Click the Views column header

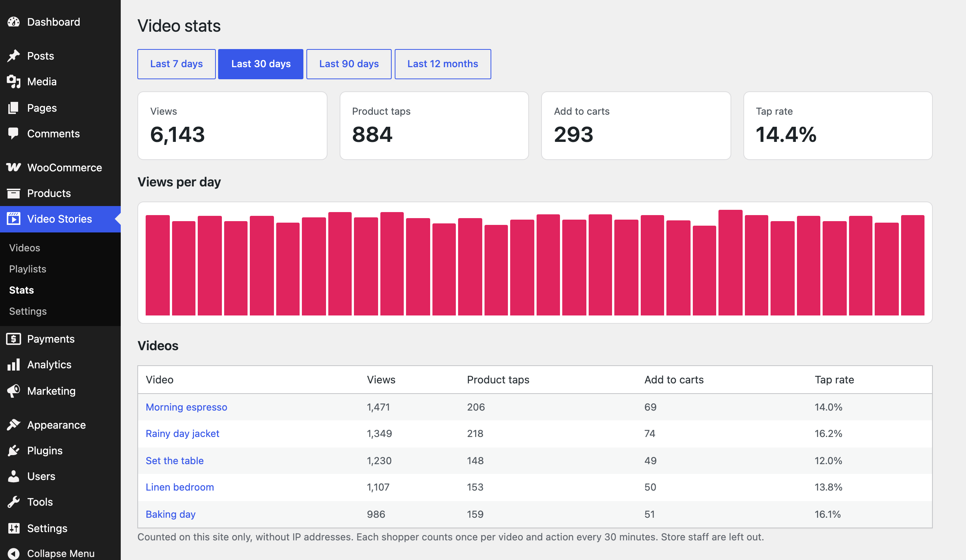[x=381, y=380]
